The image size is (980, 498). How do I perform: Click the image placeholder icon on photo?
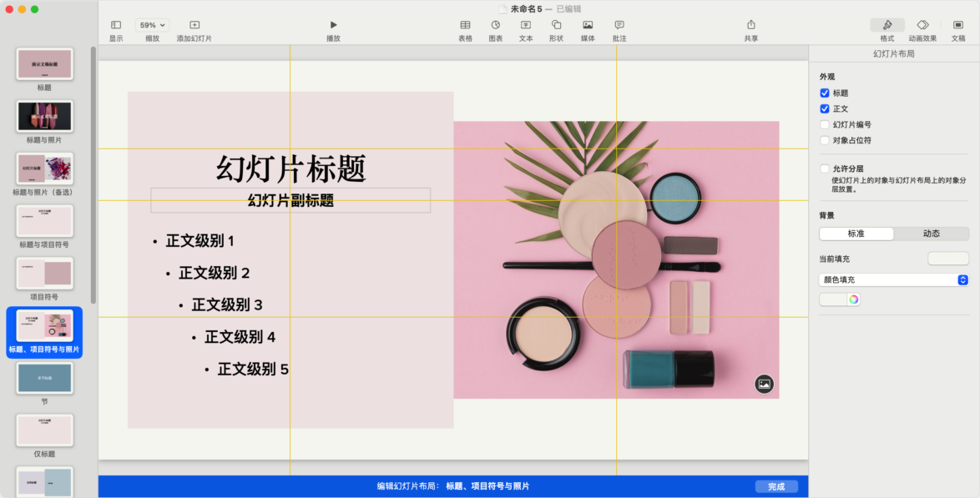coord(764,384)
